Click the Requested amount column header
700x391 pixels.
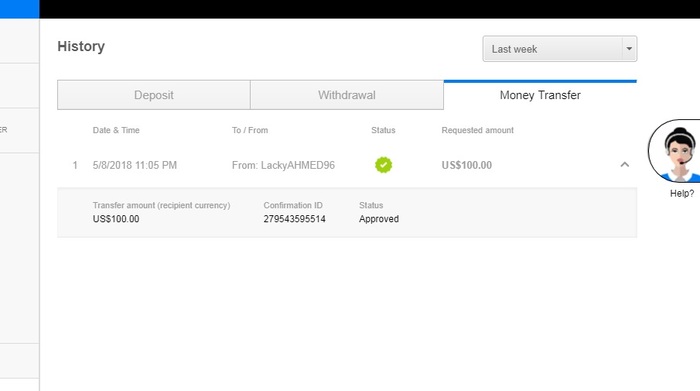[478, 130]
